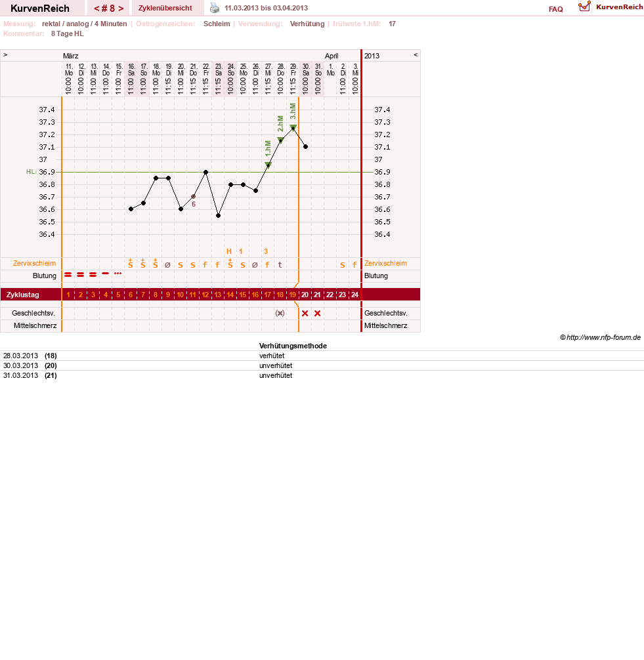Click the 'verhütet' entry for 28.03.2013

[272, 356]
